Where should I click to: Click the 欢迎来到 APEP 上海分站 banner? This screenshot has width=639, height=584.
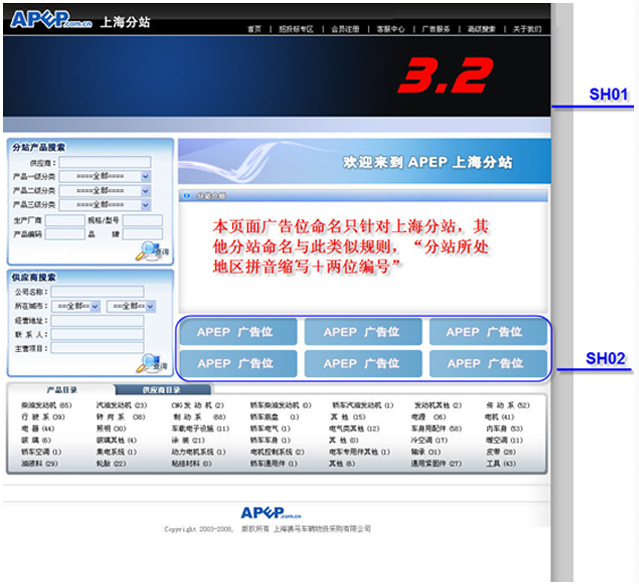click(364, 161)
